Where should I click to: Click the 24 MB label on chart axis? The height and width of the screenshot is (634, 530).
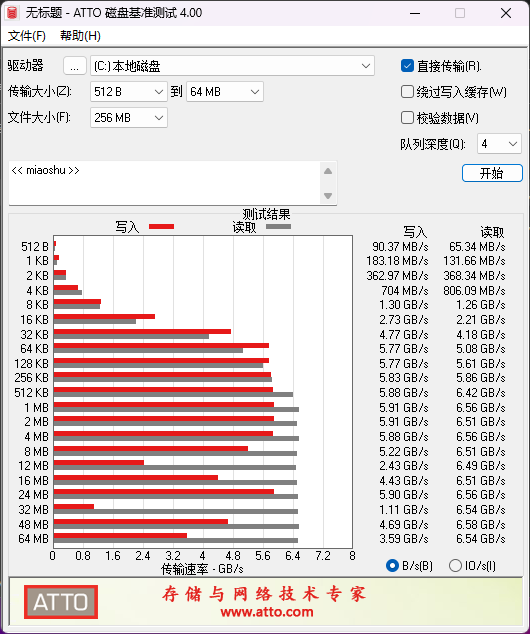(34, 495)
